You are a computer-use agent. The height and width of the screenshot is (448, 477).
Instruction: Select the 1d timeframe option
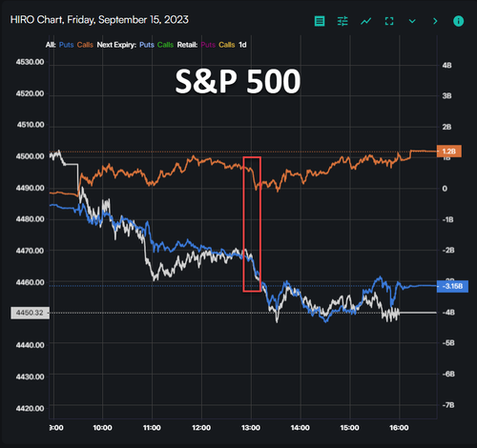tap(242, 45)
